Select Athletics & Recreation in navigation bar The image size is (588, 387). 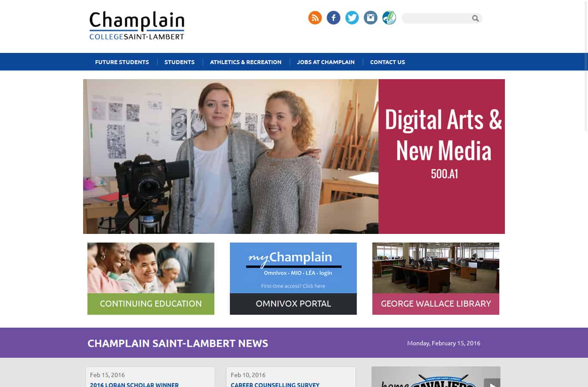click(246, 62)
